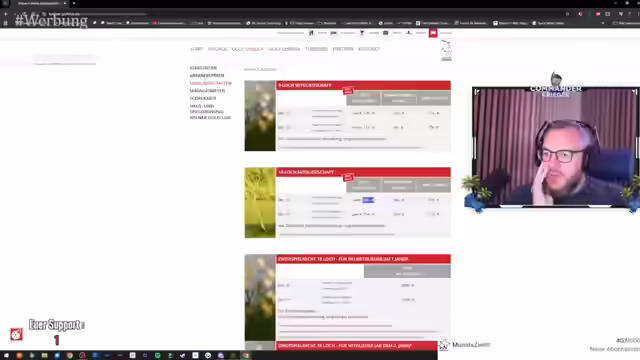640x360 pixels.
Task: Open the Windows Start menu
Action: [x=7, y=356]
